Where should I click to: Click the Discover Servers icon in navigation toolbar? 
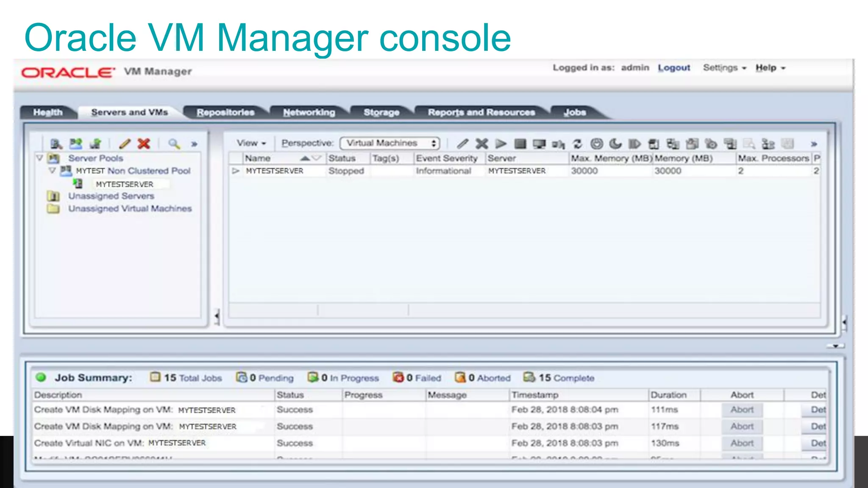56,144
